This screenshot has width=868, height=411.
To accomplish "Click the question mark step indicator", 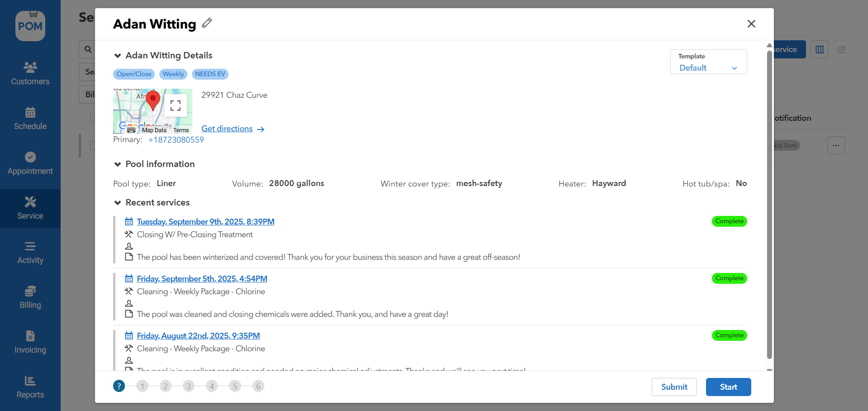I will pos(119,386).
